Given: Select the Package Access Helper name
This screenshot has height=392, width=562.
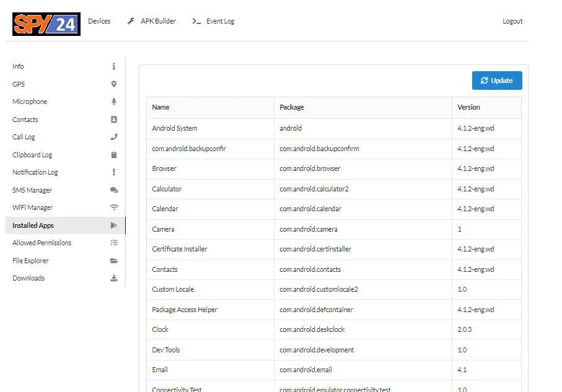Looking at the screenshot, I should (185, 310).
